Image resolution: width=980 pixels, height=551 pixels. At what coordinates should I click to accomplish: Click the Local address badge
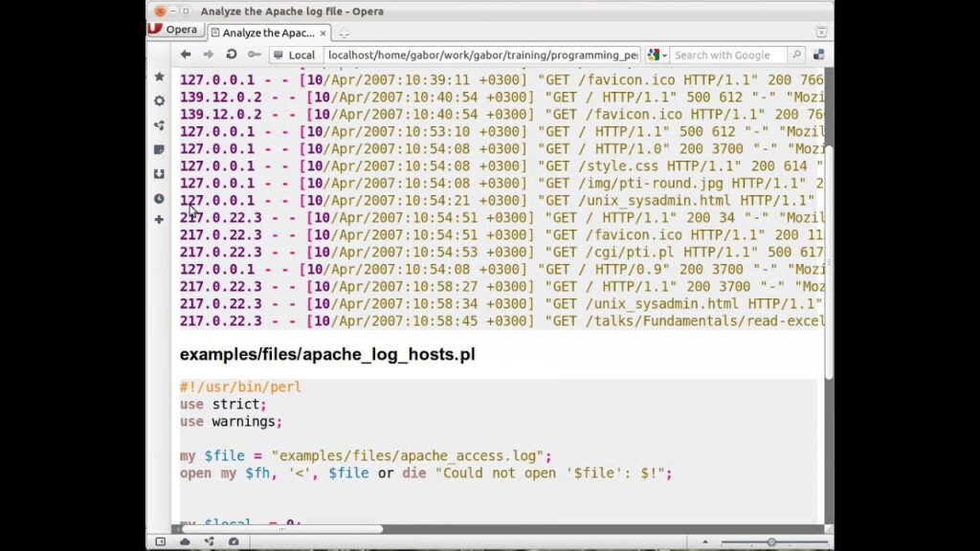click(295, 55)
